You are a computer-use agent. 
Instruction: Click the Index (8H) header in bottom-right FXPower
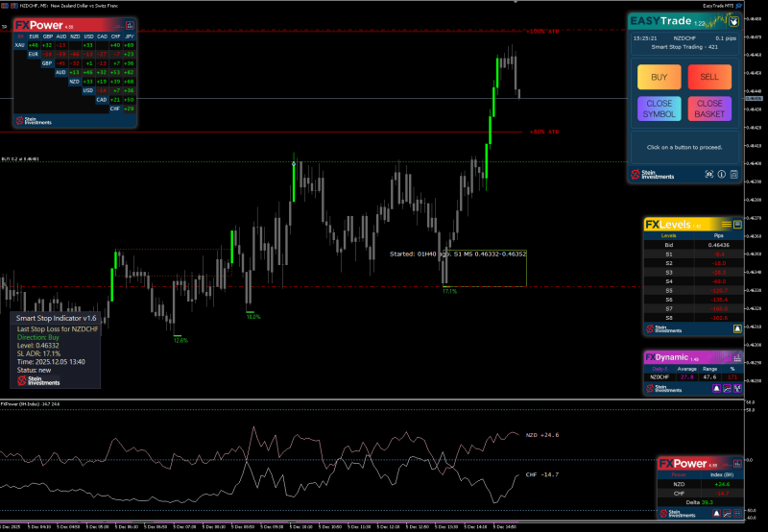click(x=722, y=474)
